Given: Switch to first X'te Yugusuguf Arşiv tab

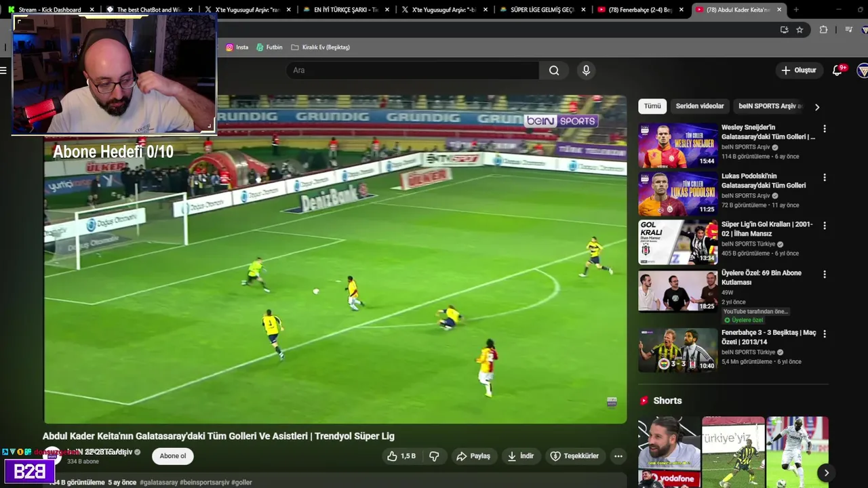Looking at the screenshot, I should pos(246,9).
